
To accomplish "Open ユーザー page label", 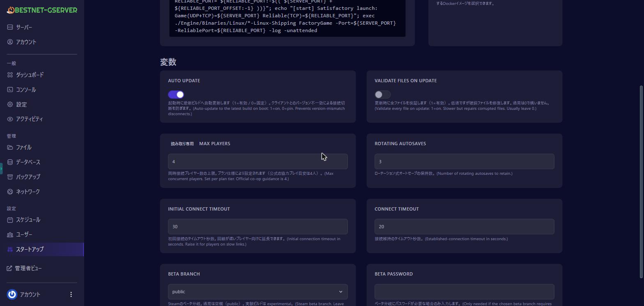I will click(x=24, y=234).
